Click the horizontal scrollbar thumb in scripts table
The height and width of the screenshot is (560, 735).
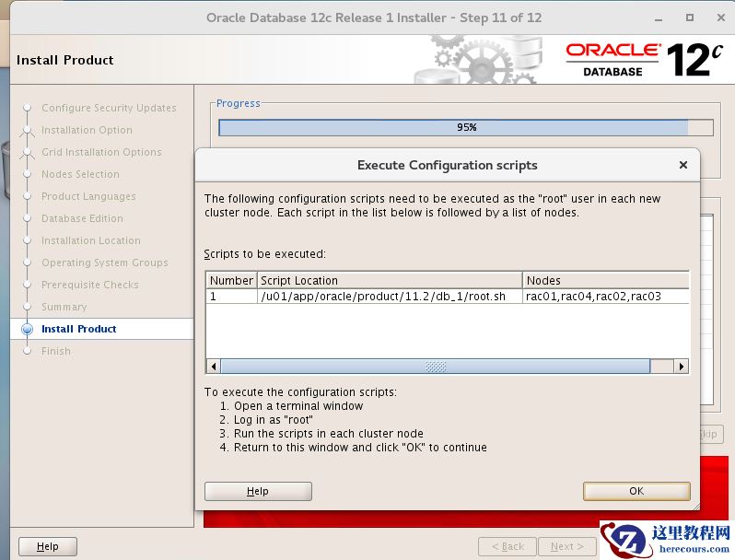point(436,366)
